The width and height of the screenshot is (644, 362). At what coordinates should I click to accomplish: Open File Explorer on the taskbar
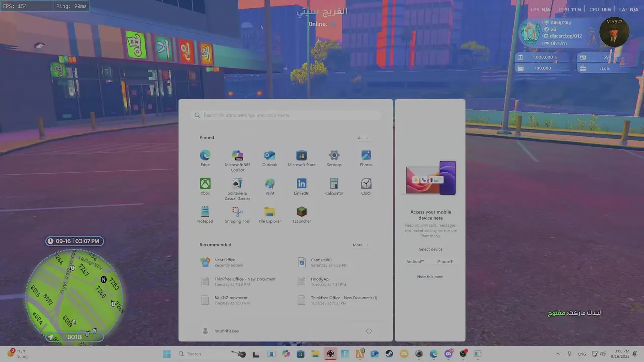315,354
